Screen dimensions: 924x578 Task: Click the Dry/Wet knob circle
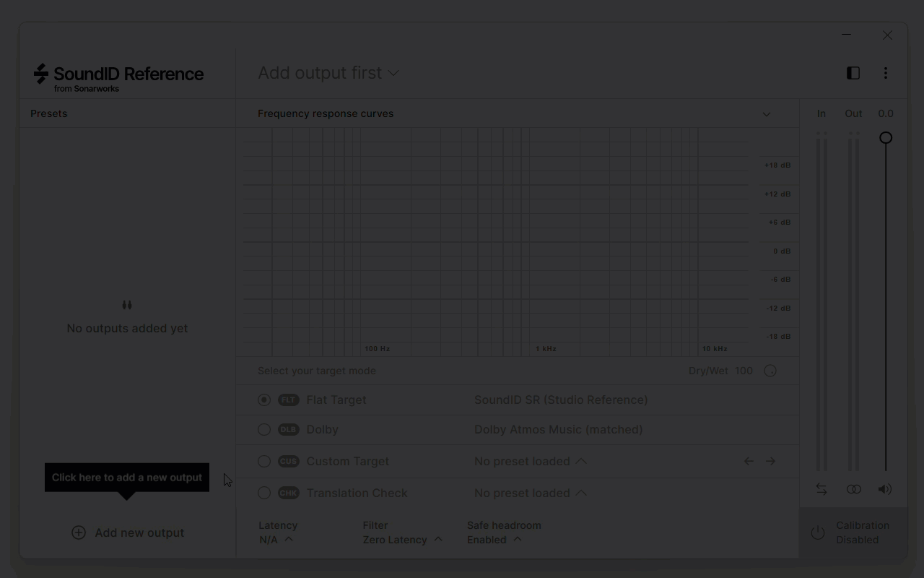point(770,371)
